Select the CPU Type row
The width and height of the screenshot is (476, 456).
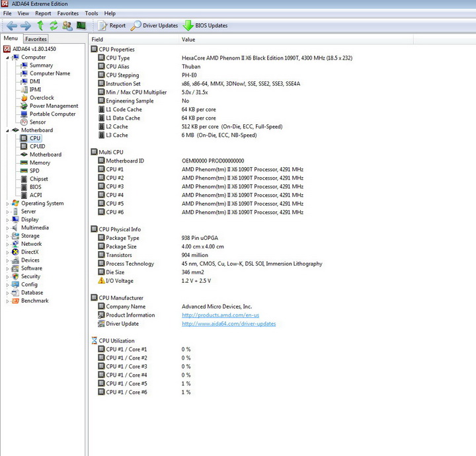point(225,58)
